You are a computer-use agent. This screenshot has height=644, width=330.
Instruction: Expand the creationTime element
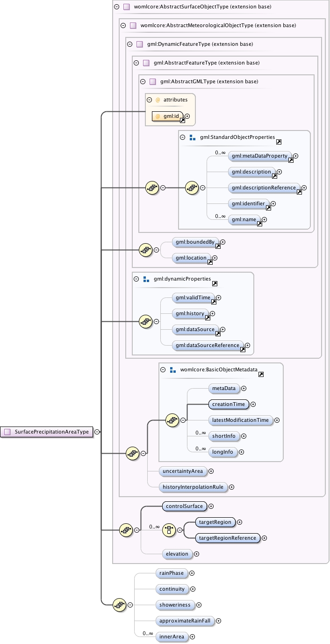pos(253,404)
